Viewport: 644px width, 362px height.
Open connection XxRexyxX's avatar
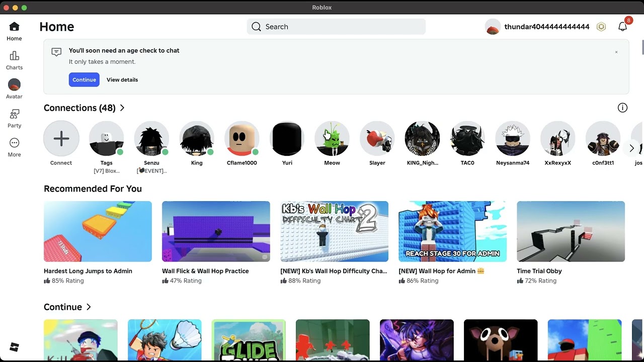[558, 138]
